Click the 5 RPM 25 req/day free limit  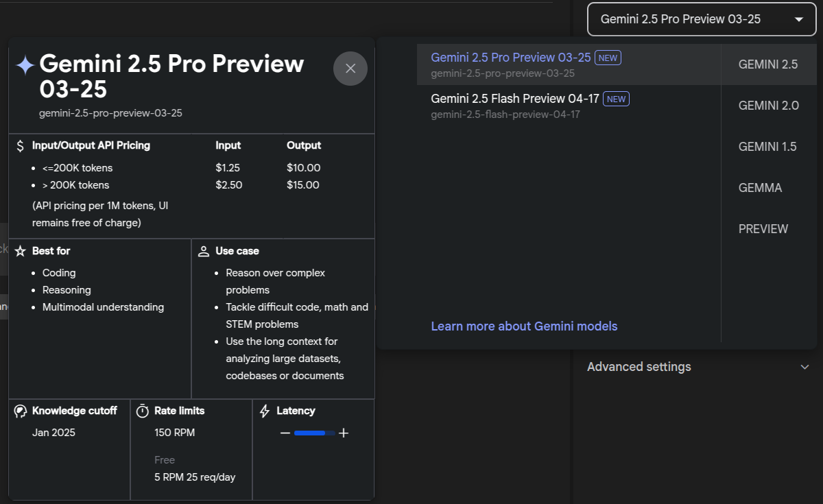click(195, 477)
